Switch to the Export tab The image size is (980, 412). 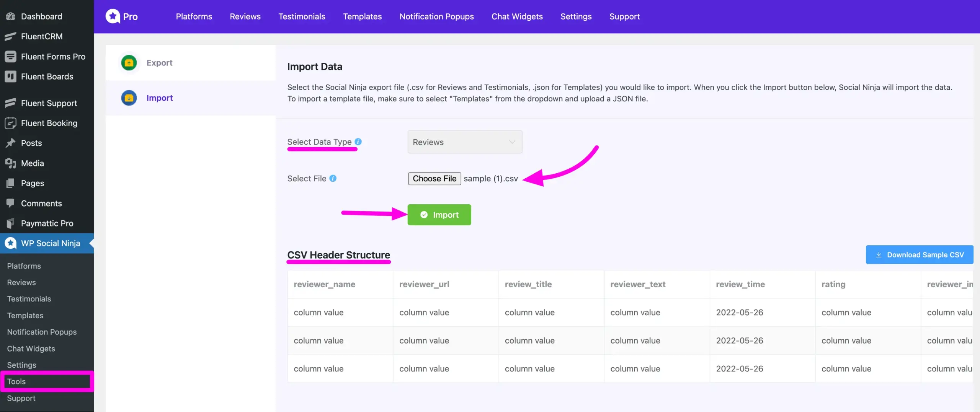(x=159, y=63)
